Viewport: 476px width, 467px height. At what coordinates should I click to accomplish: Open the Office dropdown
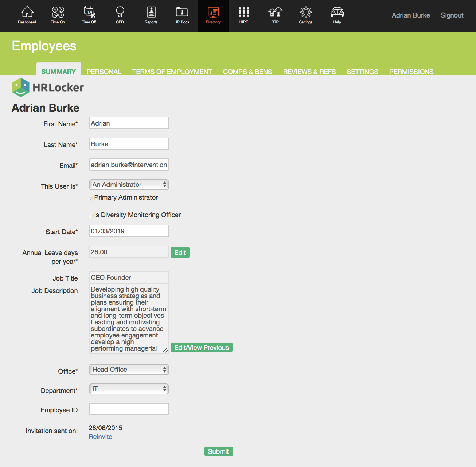pos(129,370)
